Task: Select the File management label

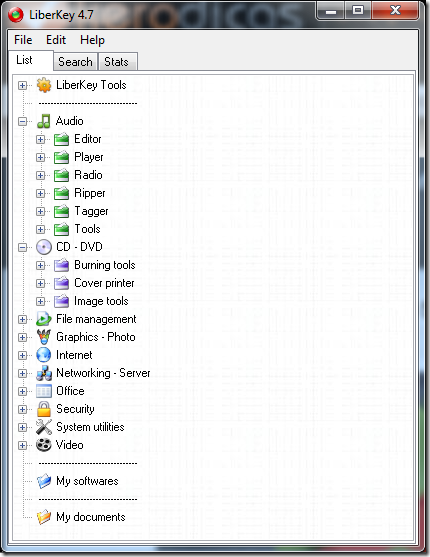Action: (x=96, y=319)
